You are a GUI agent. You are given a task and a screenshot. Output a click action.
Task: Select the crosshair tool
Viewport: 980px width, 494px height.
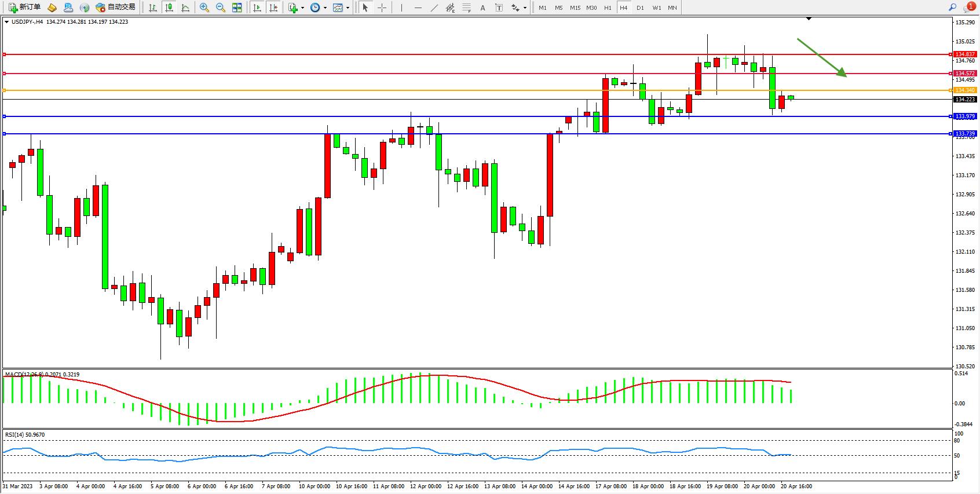[382, 8]
